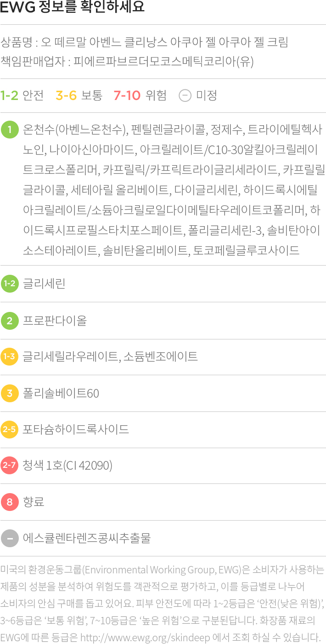Click the yellow 1-3 grade badge
This screenshot has height=644, width=326.
(10, 356)
